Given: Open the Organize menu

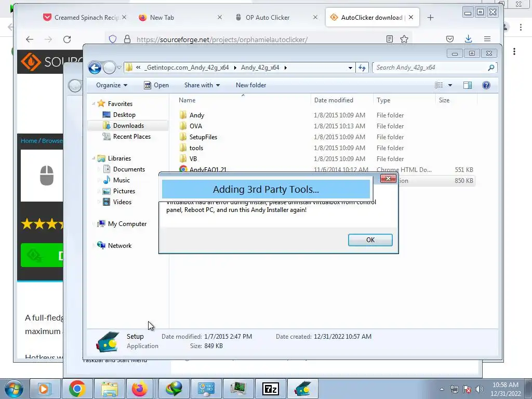Looking at the screenshot, I should tap(112, 85).
